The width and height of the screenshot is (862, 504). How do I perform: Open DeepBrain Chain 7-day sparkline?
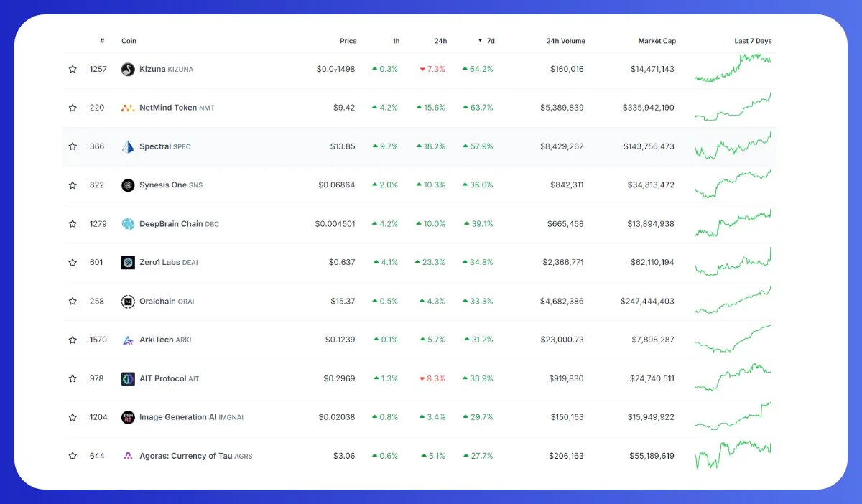pyautogui.click(x=733, y=223)
